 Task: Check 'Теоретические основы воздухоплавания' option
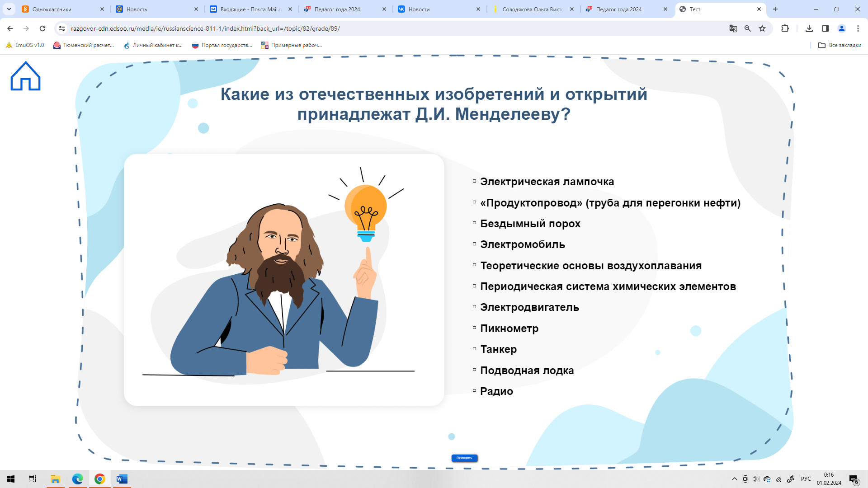474,265
